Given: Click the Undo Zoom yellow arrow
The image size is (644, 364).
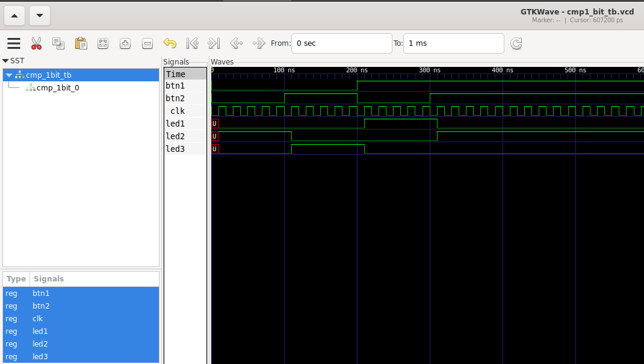Looking at the screenshot, I should pos(170,43).
